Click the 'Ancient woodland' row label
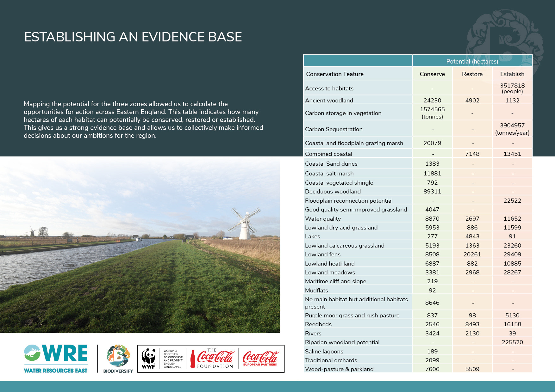555x392 pixels. click(329, 101)
